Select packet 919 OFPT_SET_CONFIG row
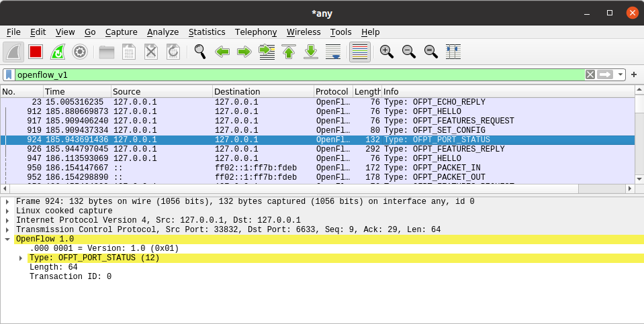Viewport: 644px width, 324px height. click(x=318, y=130)
